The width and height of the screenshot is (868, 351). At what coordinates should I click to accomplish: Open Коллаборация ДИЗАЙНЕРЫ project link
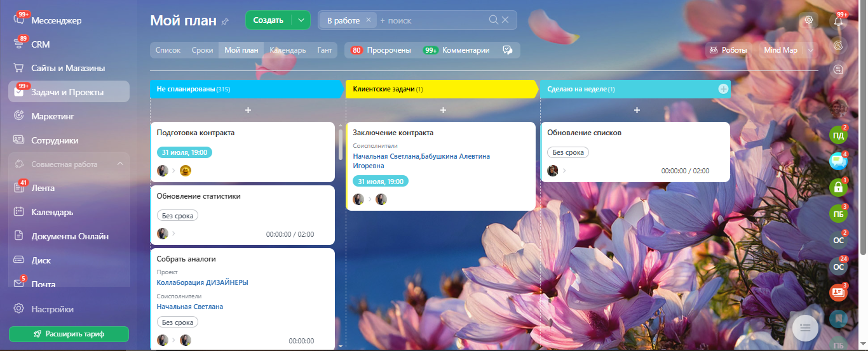click(x=202, y=282)
